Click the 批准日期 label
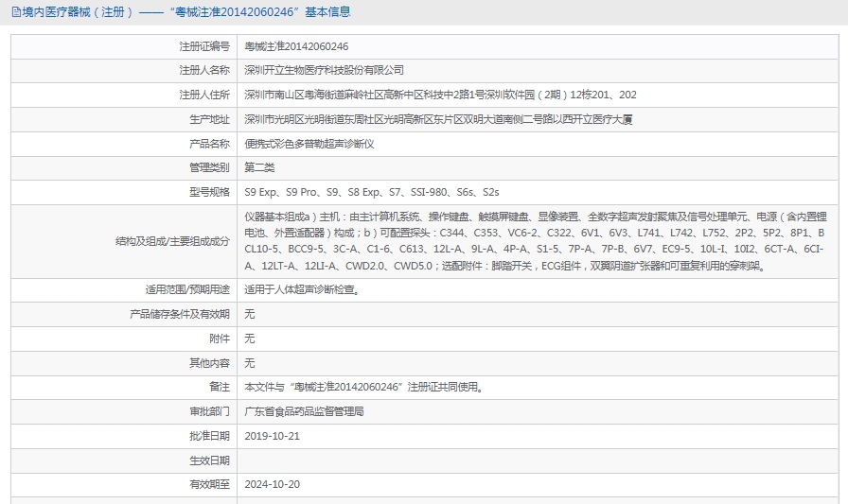 point(209,436)
